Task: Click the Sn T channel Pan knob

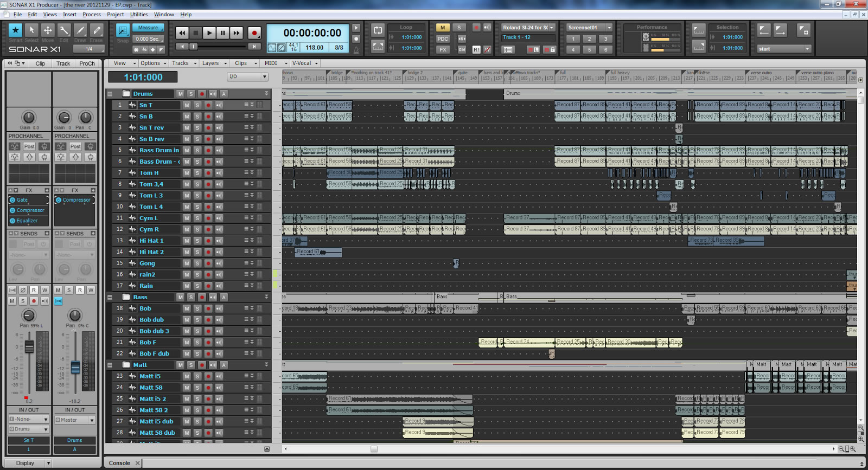Action: (28, 316)
